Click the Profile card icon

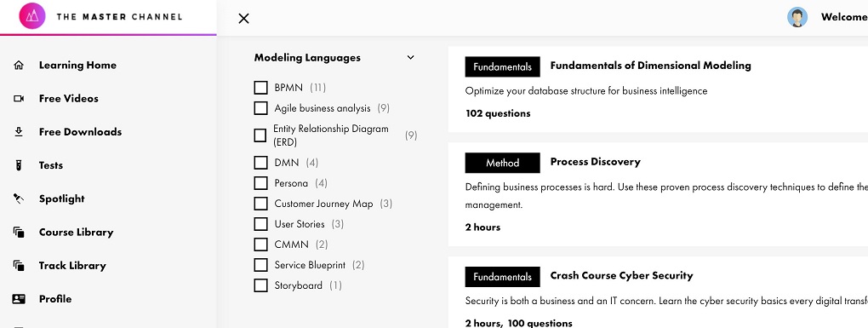(19, 299)
